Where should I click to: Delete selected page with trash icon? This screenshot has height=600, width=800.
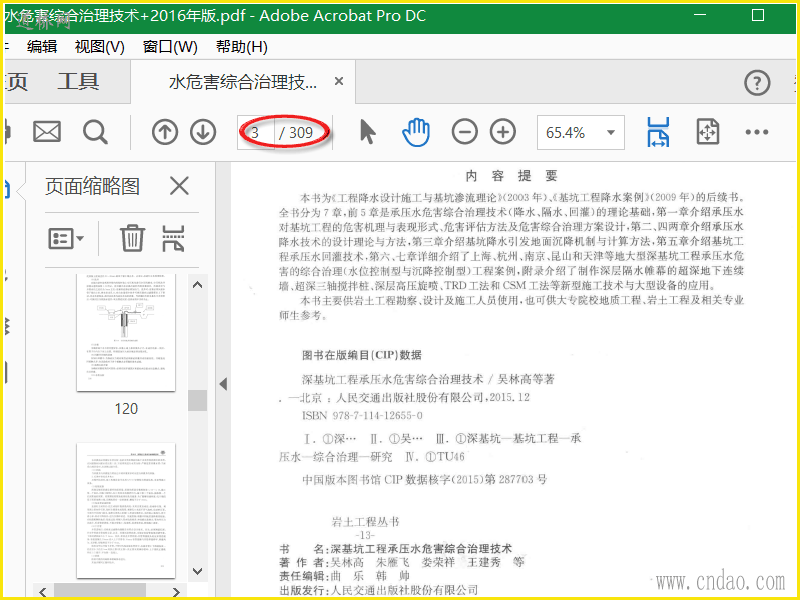click(x=132, y=238)
